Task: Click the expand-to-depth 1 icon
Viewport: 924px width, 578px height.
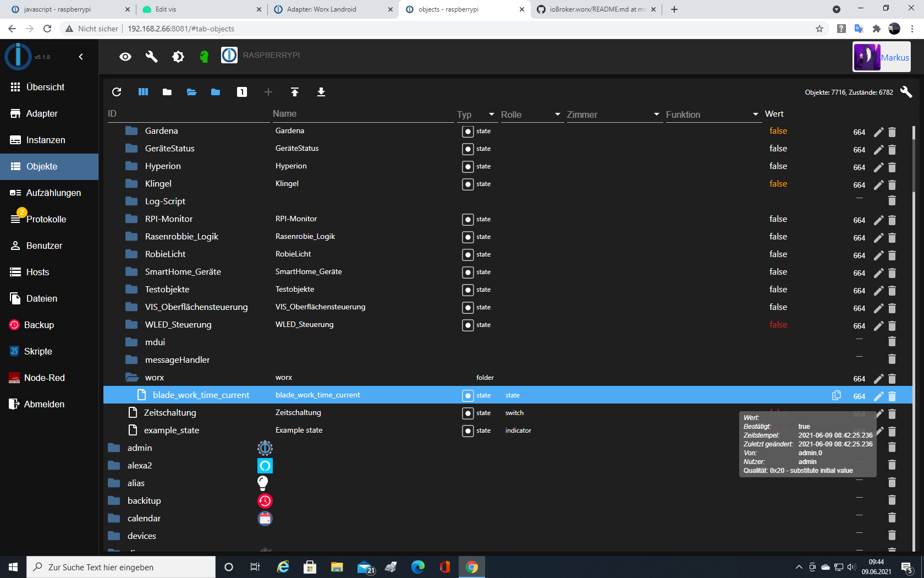Action: pyautogui.click(x=242, y=92)
